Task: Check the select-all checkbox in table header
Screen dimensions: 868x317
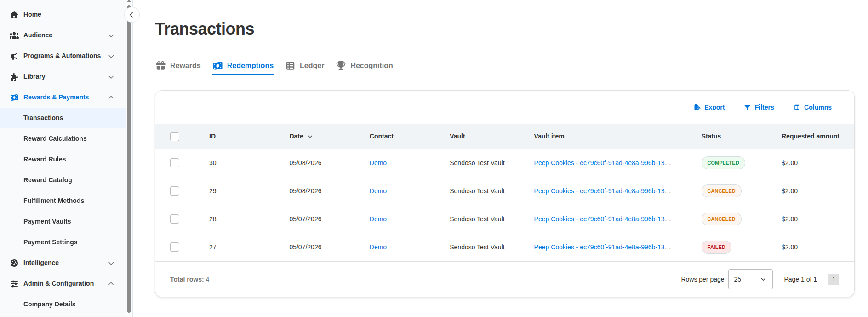Action: pyautogui.click(x=175, y=137)
